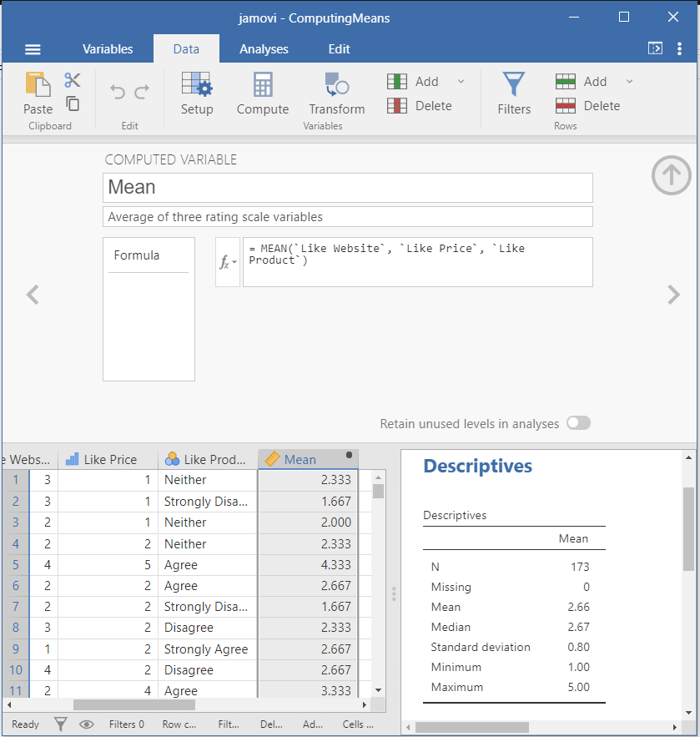700x737 pixels.
Task: Click the data grid horizontal scrollbar thumb
Action: 133,704
